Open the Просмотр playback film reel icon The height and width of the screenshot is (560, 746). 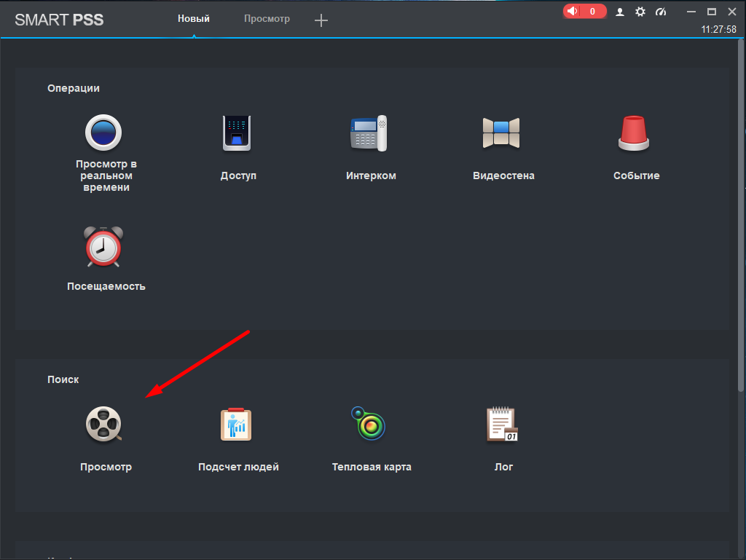(103, 424)
